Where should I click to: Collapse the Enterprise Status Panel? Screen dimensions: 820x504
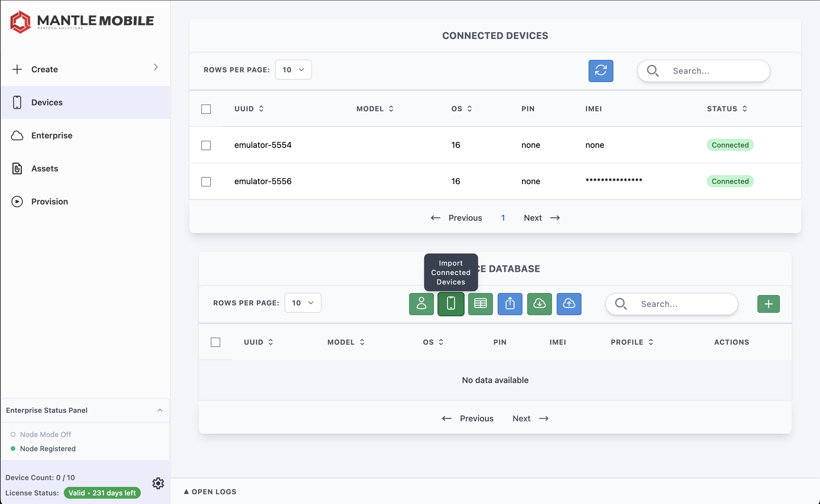click(160, 410)
